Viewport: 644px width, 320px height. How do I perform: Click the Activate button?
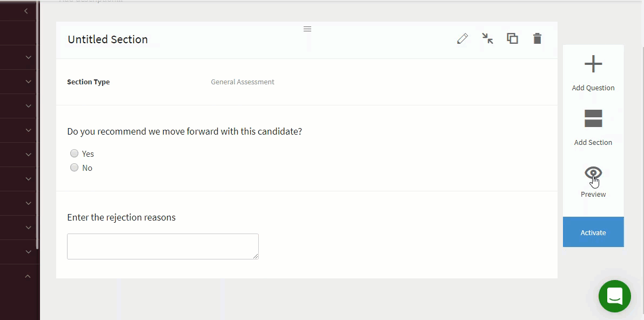593,232
